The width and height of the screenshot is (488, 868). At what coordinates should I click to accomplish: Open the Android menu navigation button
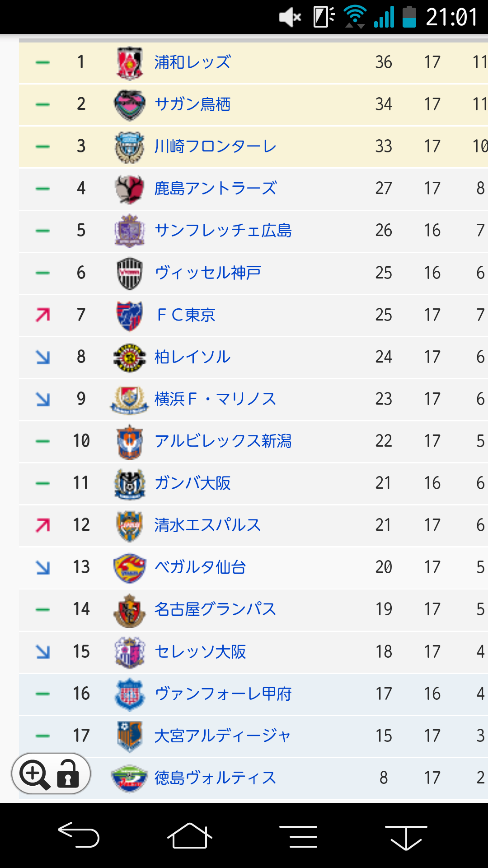(298, 836)
